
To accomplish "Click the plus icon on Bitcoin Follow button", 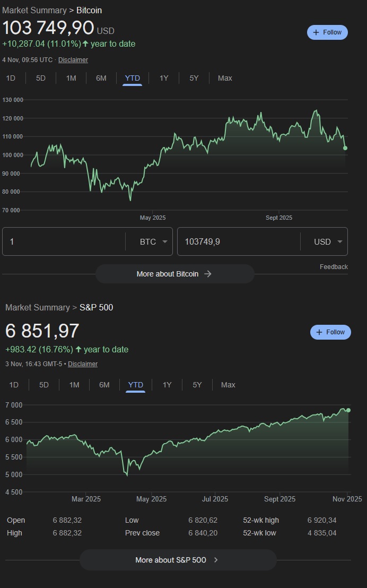I will click(316, 32).
